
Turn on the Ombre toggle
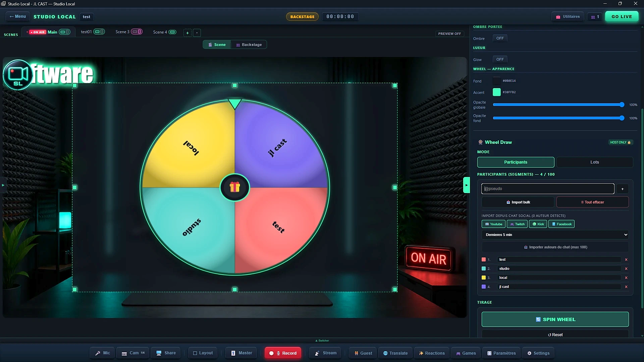pyautogui.click(x=500, y=38)
